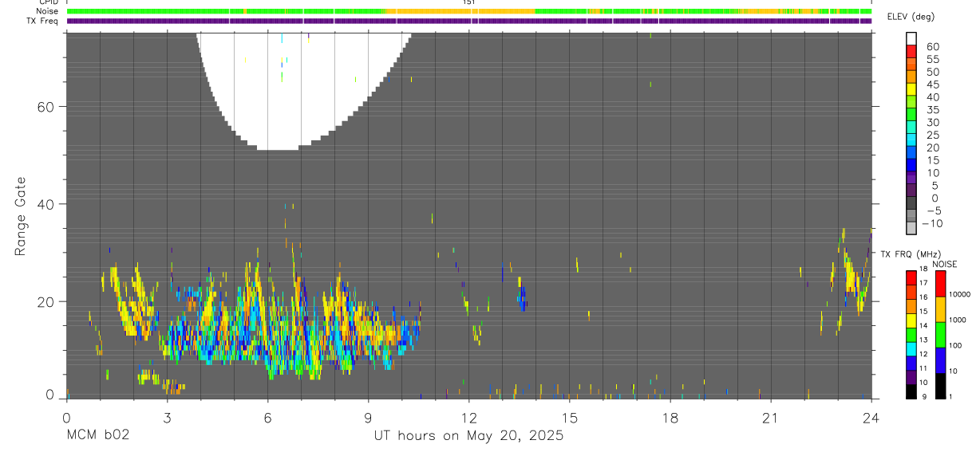Click the Range Gate axis title
Screen dimensions: 980x452
point(21,215)
